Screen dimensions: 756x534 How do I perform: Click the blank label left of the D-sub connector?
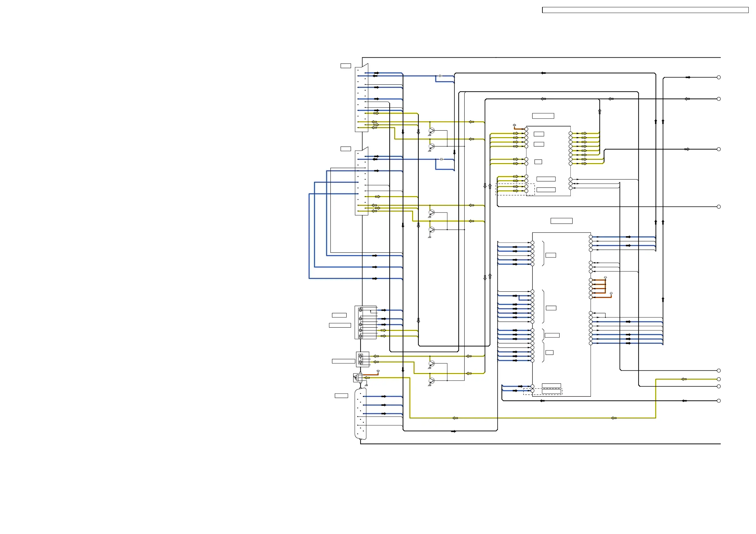341,396
